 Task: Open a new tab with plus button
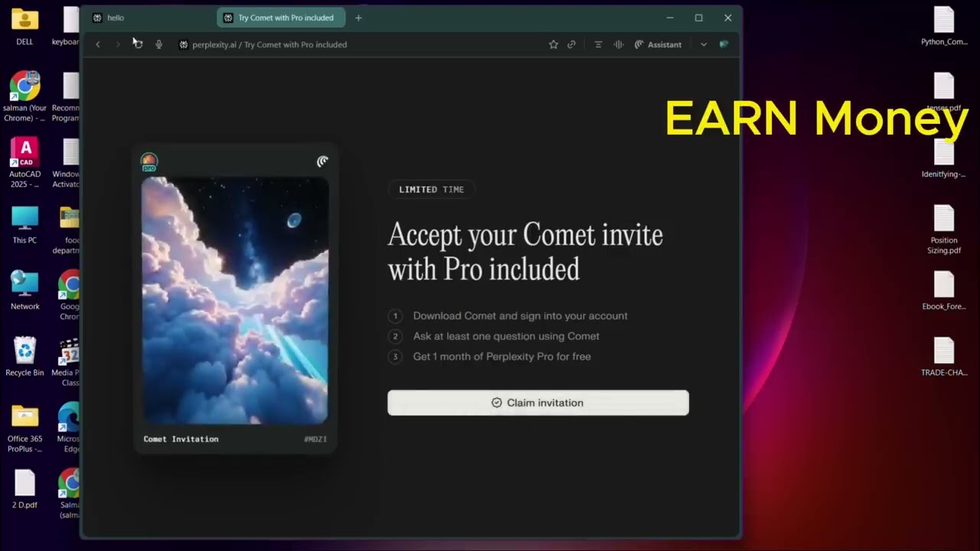pyautogui.click(x=358, y=18)
